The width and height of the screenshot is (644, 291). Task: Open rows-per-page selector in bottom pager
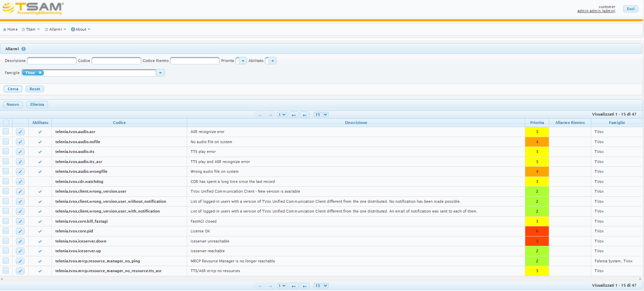pos(321,286)
